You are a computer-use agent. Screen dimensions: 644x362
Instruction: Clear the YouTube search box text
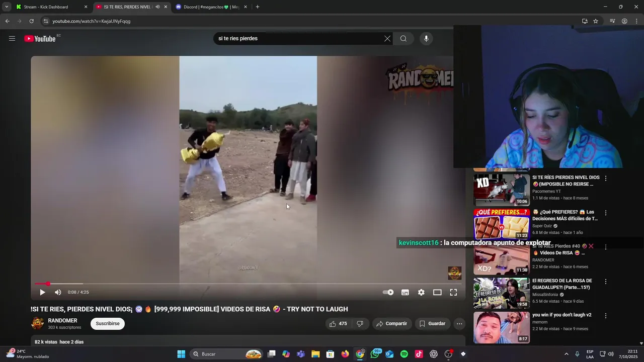pyautogui.click(x=387, y=38)
